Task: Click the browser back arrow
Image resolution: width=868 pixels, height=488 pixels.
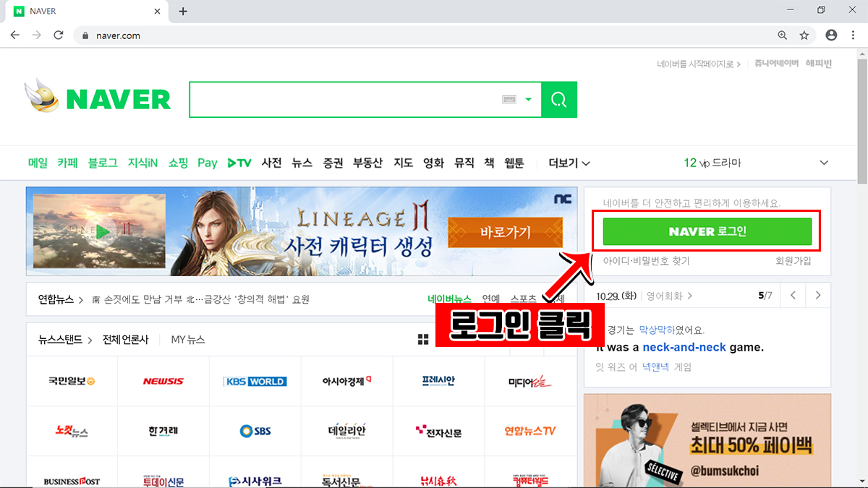Action: pyautogui.click(x=15, y=35)
